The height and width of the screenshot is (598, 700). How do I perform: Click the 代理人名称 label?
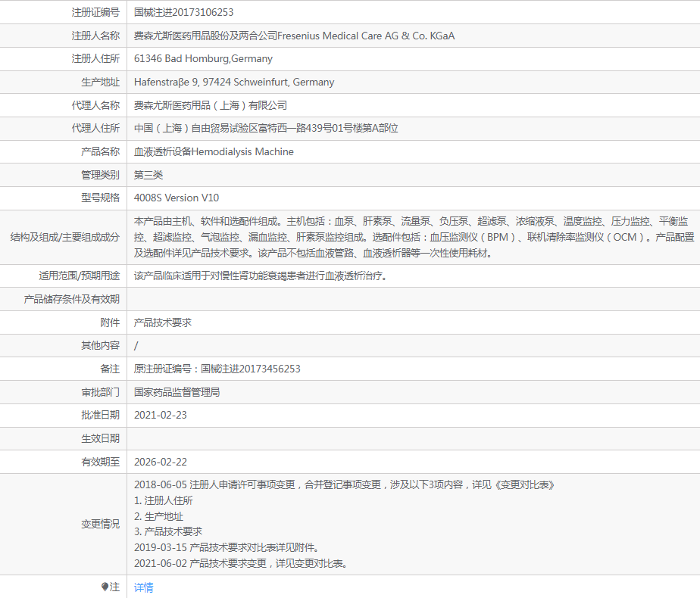point(95,105)
